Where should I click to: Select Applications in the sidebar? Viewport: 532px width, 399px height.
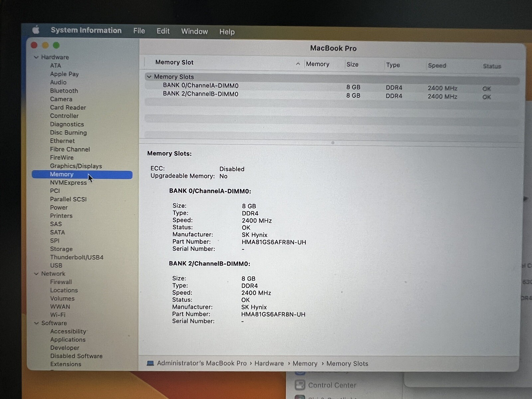click(68, 339)
